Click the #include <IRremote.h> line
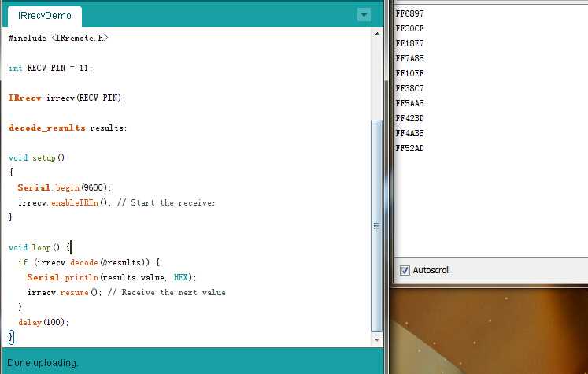588x374 pixels. coord(58,38)
